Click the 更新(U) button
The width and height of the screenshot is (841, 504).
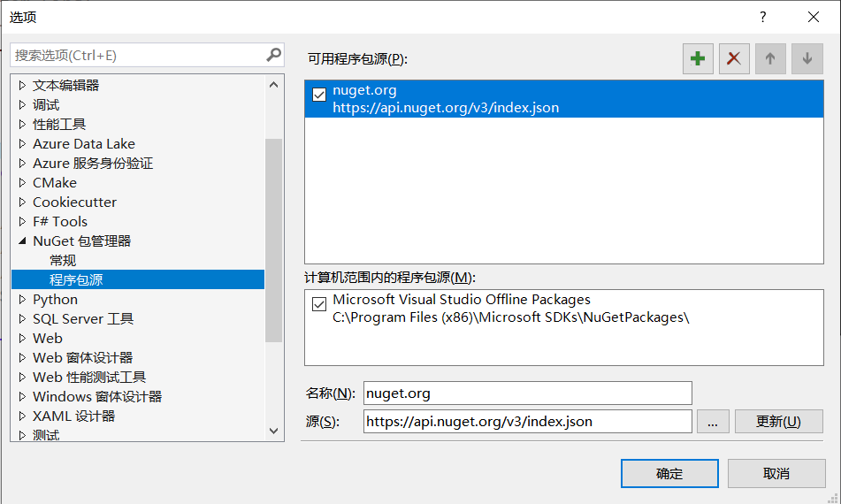tap(778, 422)
